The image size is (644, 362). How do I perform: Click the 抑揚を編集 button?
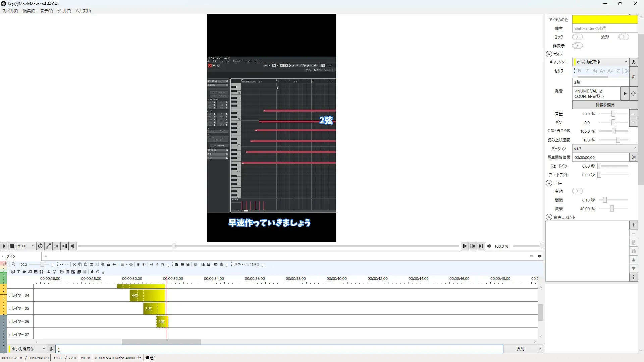pyautogui.click(x=605, y=105)
